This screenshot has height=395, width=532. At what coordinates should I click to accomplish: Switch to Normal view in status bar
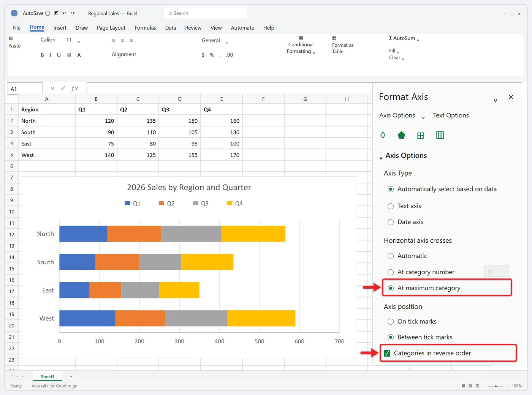point(463,386)
